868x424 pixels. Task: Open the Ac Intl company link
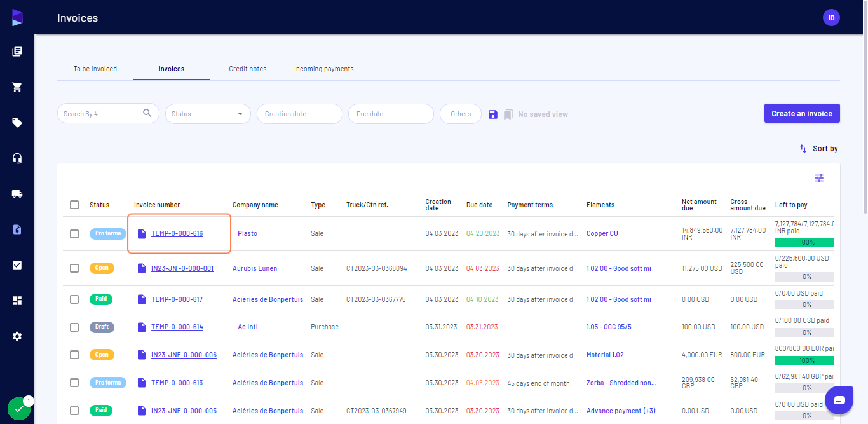(x=247, y=327)
